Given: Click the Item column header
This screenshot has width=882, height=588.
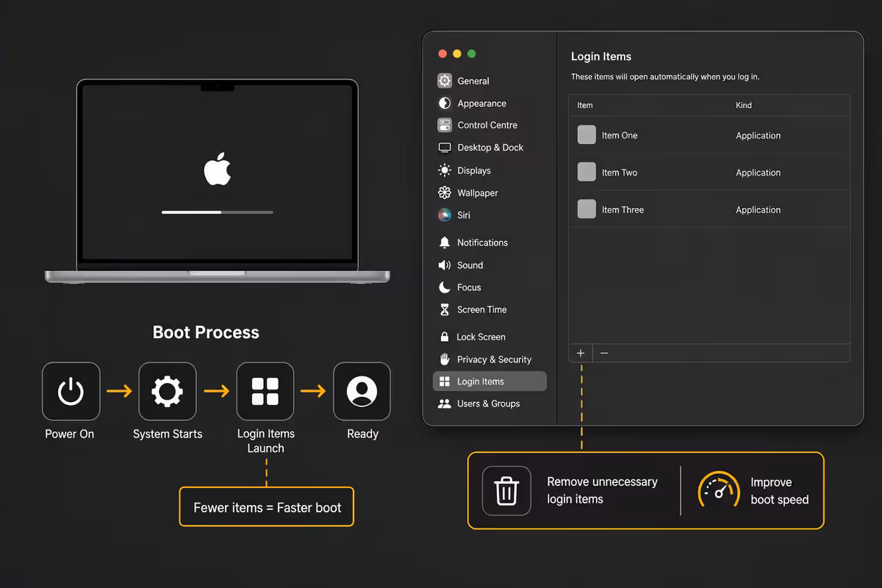Looking at the screenshot, I should pos(585,105).
